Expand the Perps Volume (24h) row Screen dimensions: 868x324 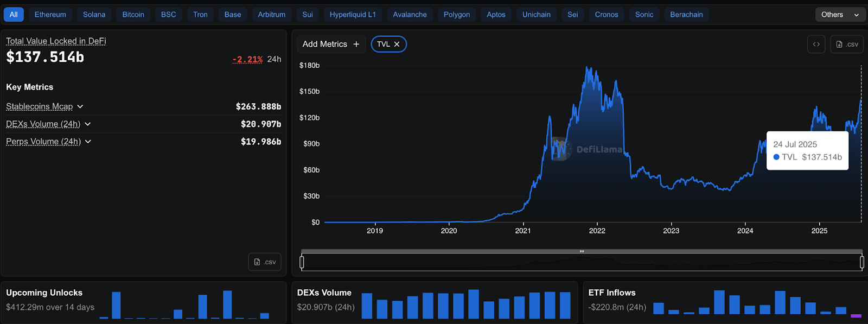88,142
